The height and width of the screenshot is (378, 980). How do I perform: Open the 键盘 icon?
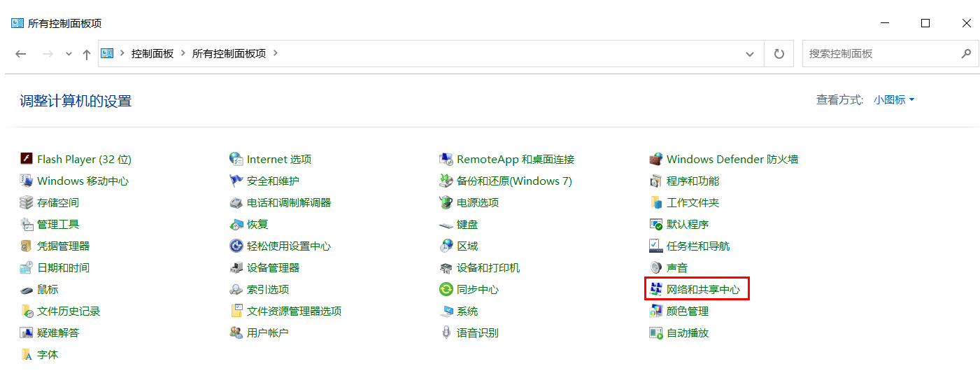(x=446, y=224)
